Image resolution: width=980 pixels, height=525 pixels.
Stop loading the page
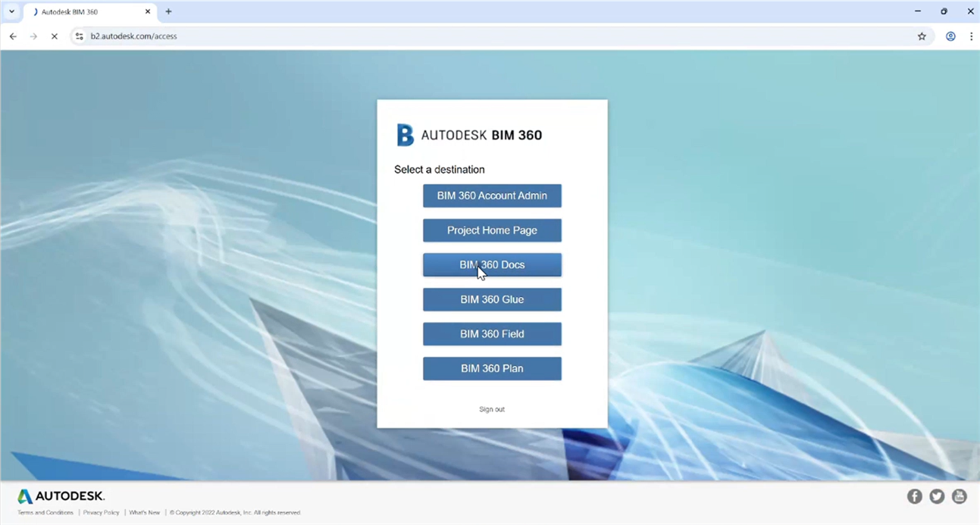(55, 36)
